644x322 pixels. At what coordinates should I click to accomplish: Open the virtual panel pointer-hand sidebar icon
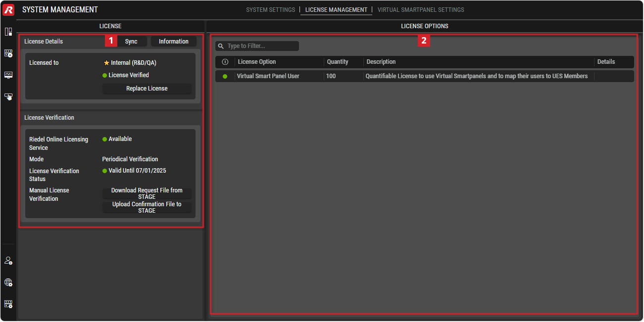point(8,96)
